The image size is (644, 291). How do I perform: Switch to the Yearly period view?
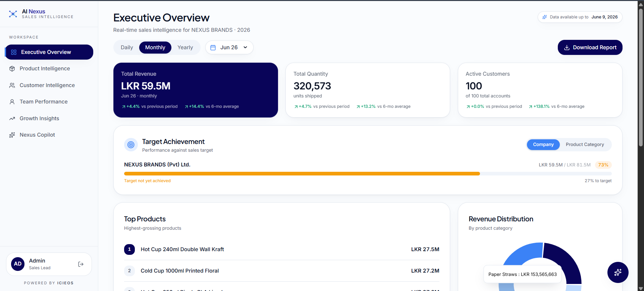185,48
